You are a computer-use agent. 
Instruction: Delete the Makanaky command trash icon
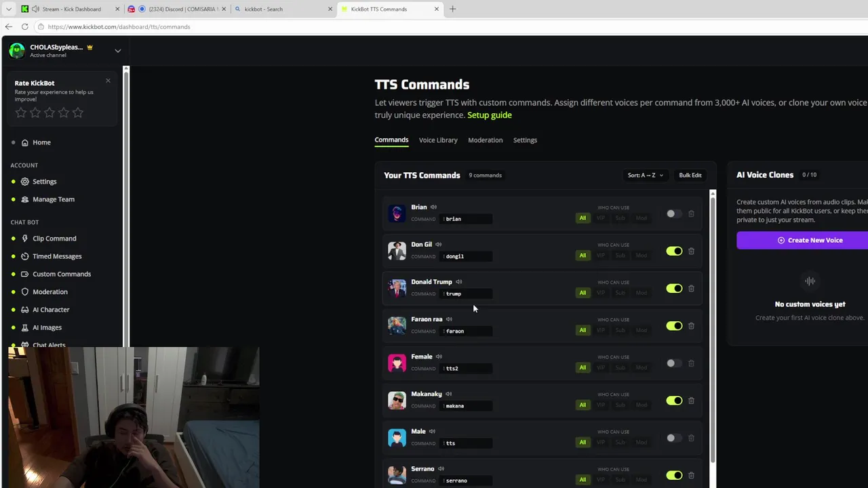[691, 400]
